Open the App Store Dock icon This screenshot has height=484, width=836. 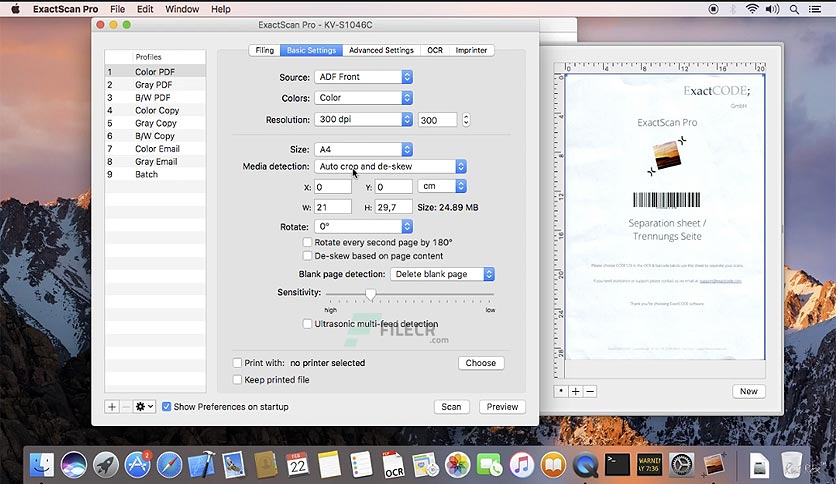pos(138,464)
